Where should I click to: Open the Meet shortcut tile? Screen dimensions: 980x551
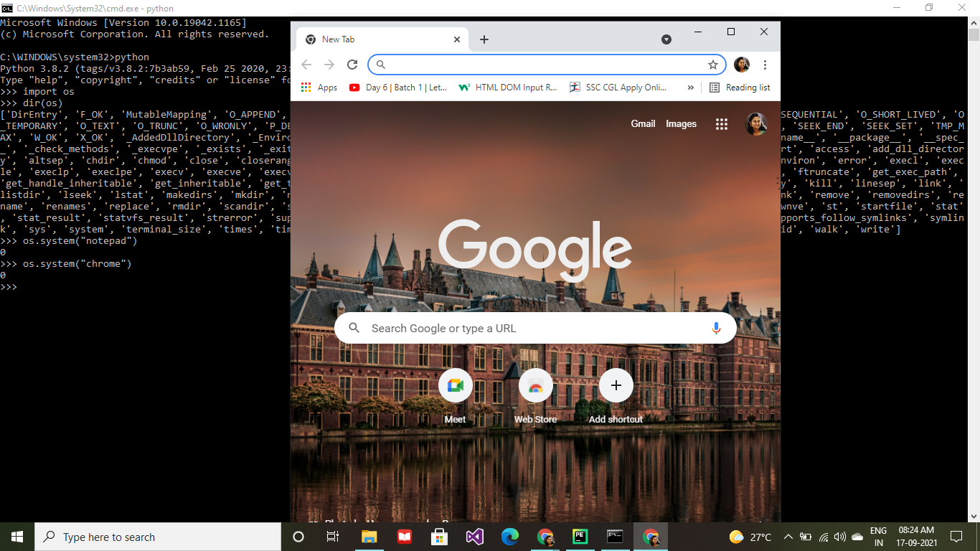[455, 396]
